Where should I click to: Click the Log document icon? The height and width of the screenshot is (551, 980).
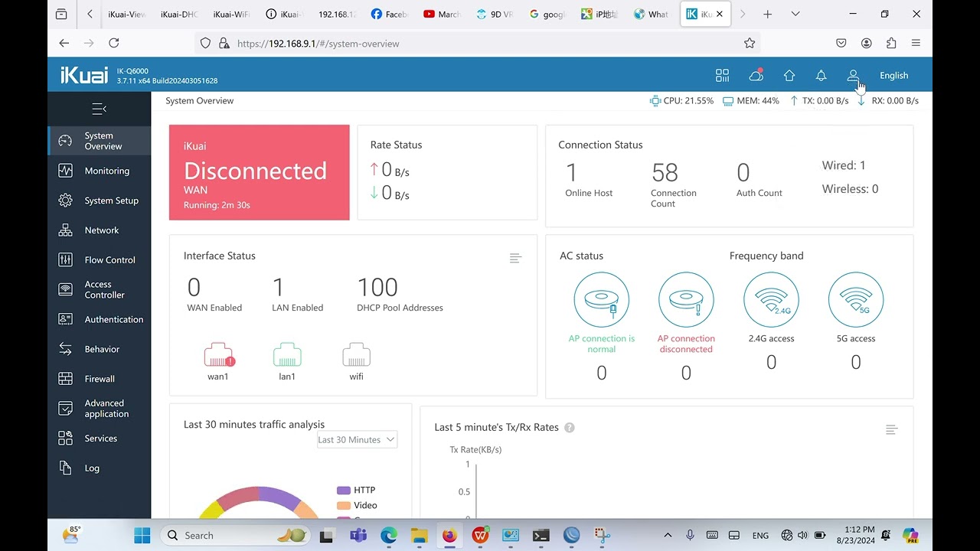(66, 468)
